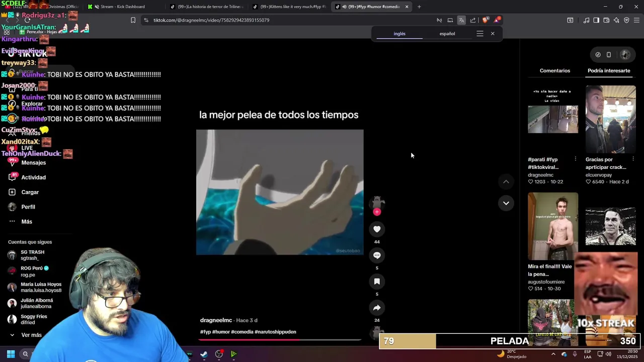The height and width of the screenshot is (362, 644).
Task: Open the dragneelmc author link below video
Action: click(216, 320)
